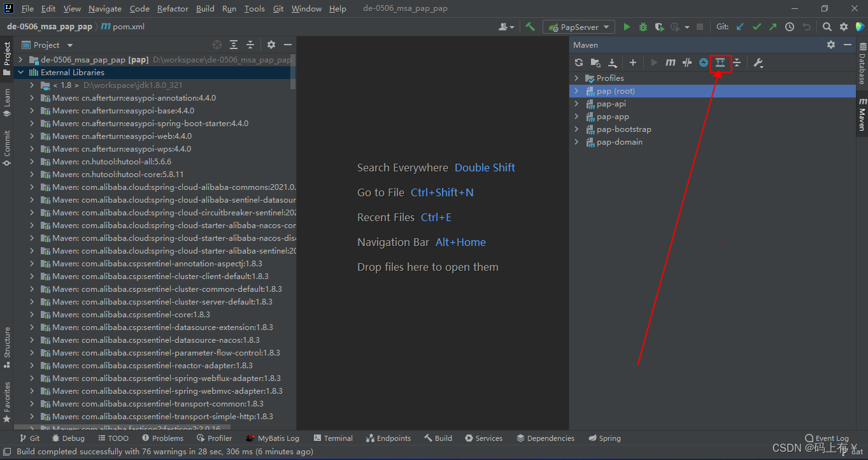Expand pap (root) Maven module
Screen dimensions: 868x460
pos(576,90)
